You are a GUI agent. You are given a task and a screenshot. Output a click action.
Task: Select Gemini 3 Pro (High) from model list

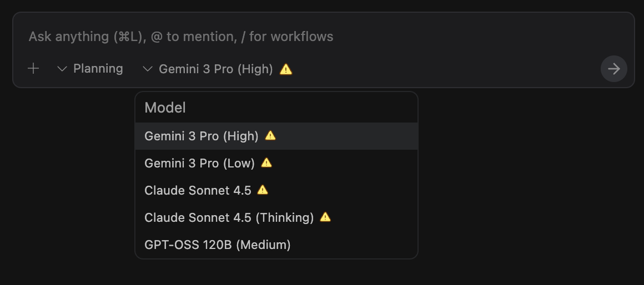[x=202, y=136]
